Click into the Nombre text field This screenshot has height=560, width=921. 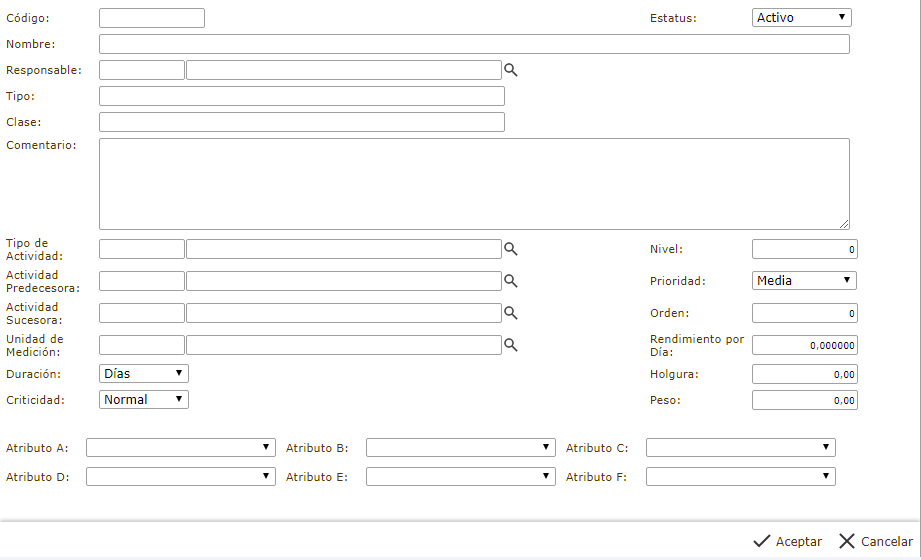(x=474, y=44)
